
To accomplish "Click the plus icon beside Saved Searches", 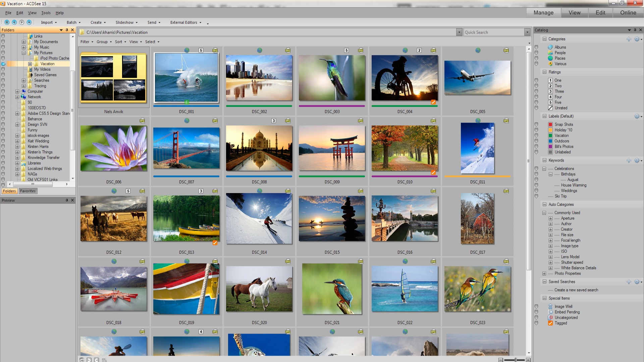I will pos(629,282).
